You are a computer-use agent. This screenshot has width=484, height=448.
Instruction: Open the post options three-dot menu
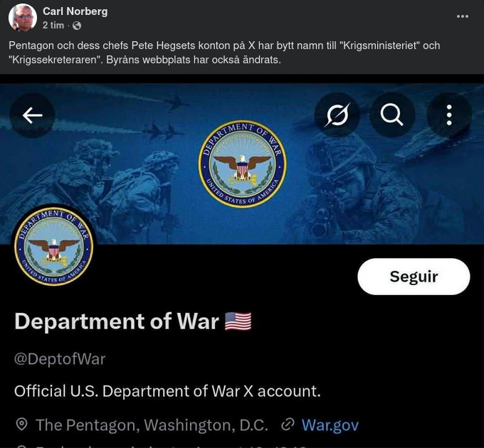(463, 16)
